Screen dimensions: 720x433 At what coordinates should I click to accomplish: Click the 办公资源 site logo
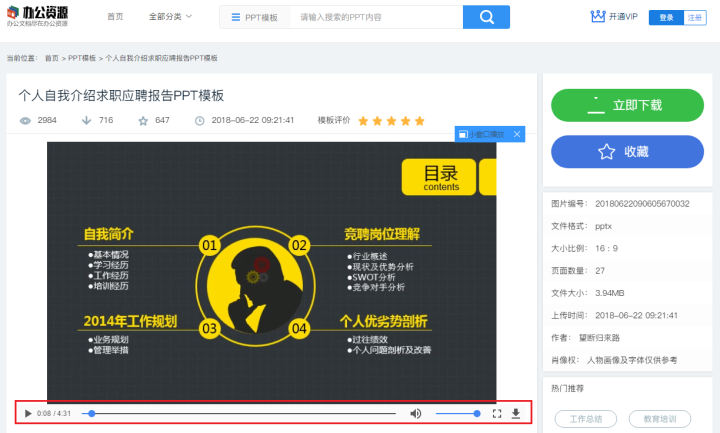click(37, 16)
